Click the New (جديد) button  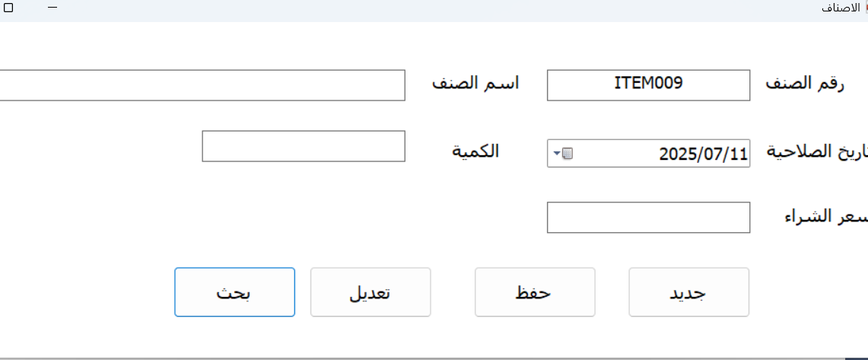688,292
